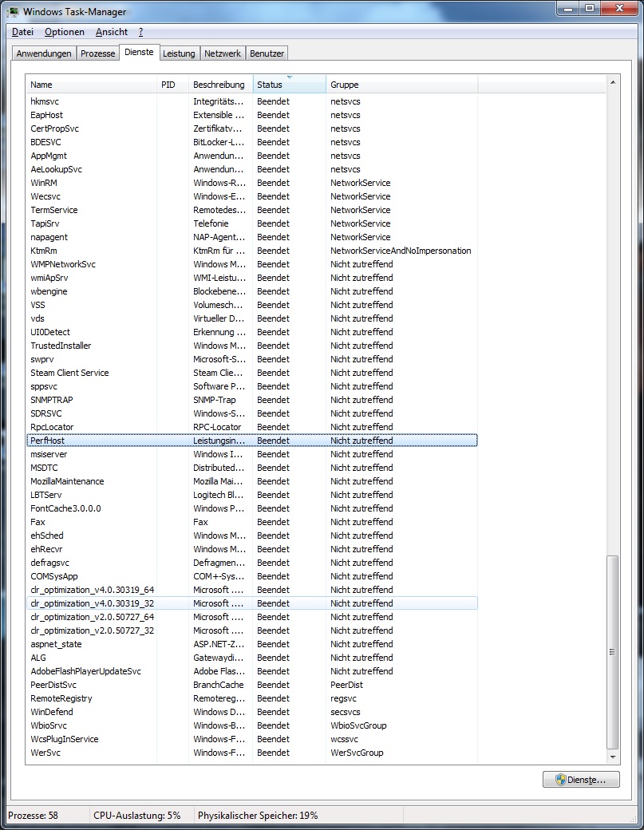Select the Dienste tab
The height and width of the screenshot is (830, 644).
139,52
